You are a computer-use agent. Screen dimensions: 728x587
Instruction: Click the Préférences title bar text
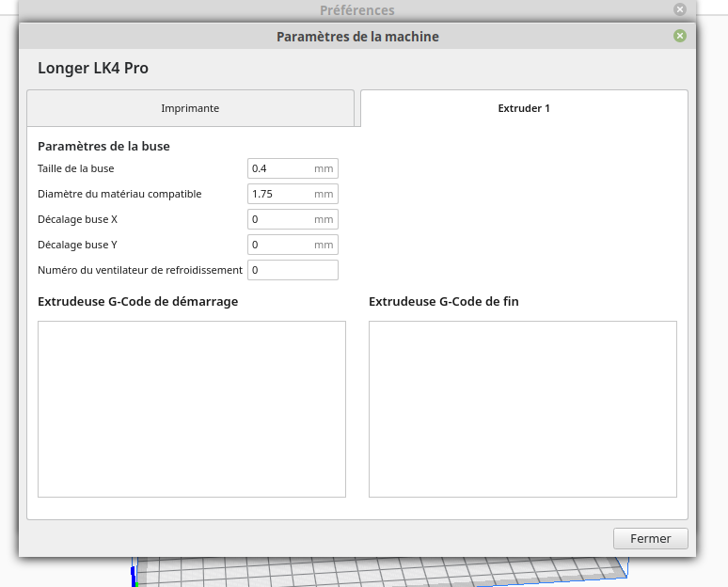pyautogui.click(x=357, y=10)
